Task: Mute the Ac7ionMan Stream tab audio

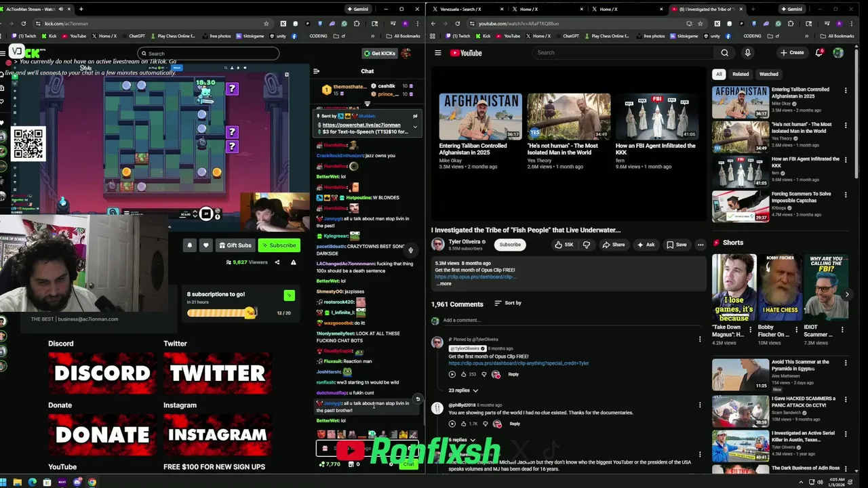Action: tap(60, 9)
